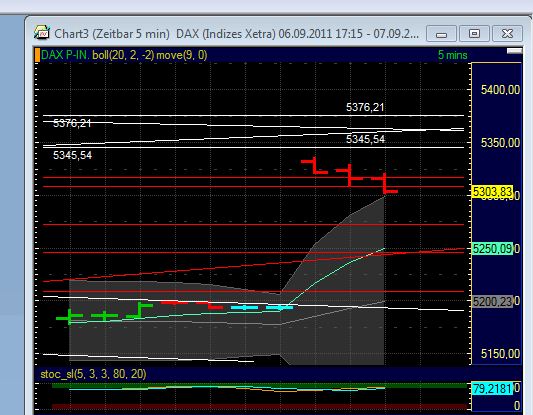Image resolution: width=533 pixels, height=415 pixels.
Task: Click the stoc_sl(5, 3, 3, 80, 20) indicator label
Action: [93, 374]
